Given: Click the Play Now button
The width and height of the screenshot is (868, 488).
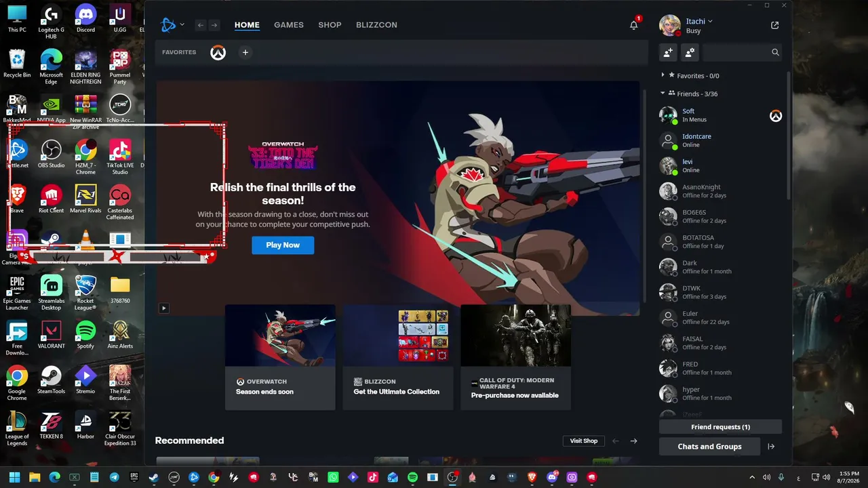Looking at the screenshot, I should [x=283, y=245].
